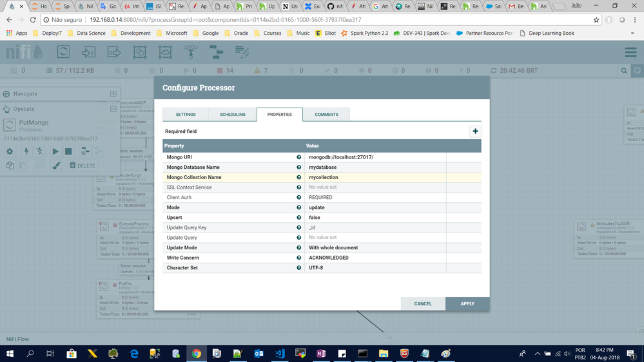Show help for Client Auth property
The image size is (644, 362).
[x=298, y=197]
